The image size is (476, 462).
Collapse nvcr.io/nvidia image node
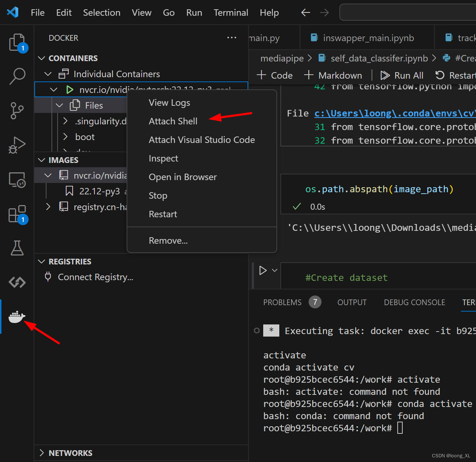48,175
